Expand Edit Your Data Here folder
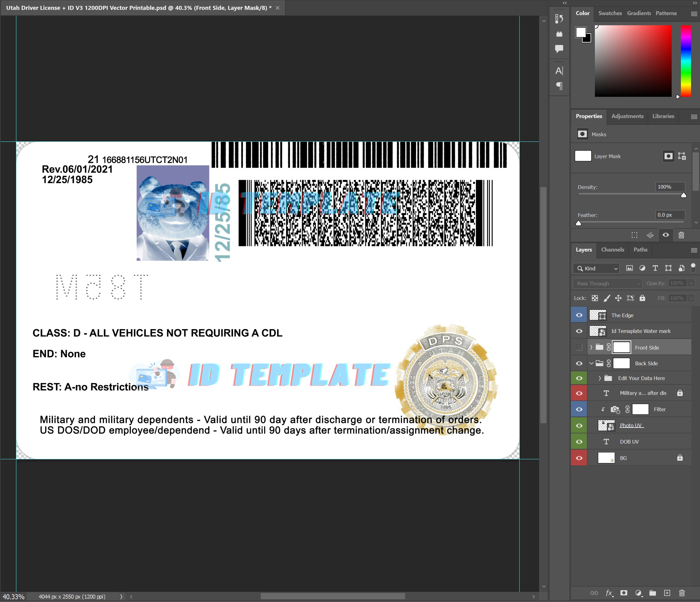Image resolution: width=700 pixels, height=602 pixels. pos(600,378)
